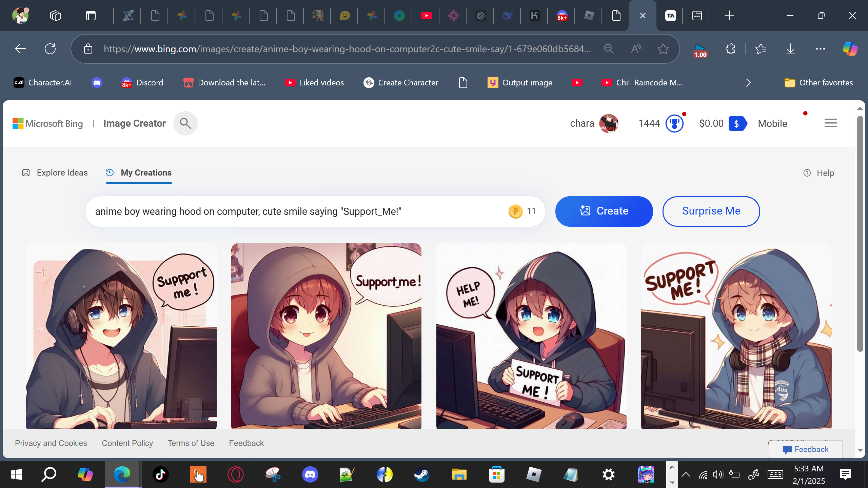Open the Content Policy footer link
This screenshot has width=868, height=488.
127,443
